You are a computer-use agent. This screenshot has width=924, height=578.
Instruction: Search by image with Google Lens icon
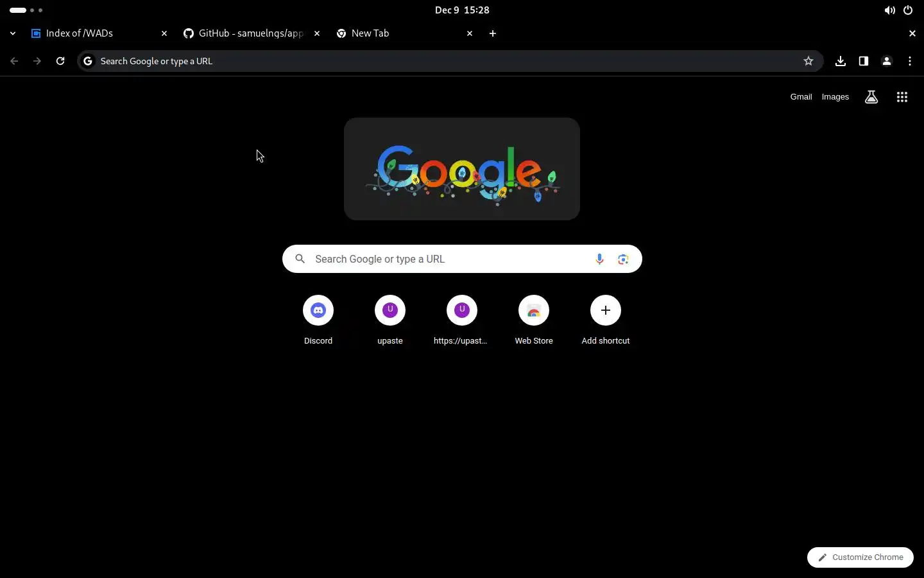click(623, 259)
